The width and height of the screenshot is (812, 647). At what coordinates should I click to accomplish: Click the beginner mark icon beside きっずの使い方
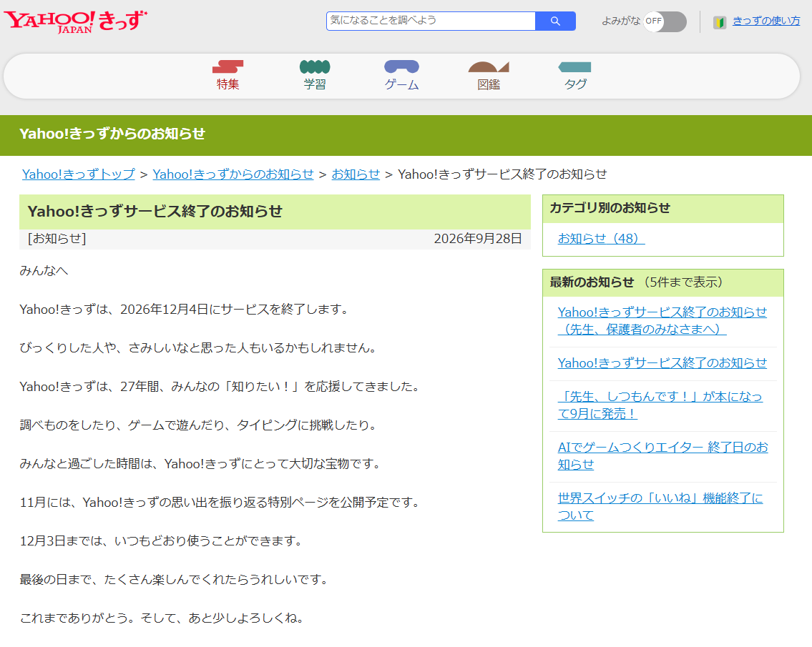point(719,22)
